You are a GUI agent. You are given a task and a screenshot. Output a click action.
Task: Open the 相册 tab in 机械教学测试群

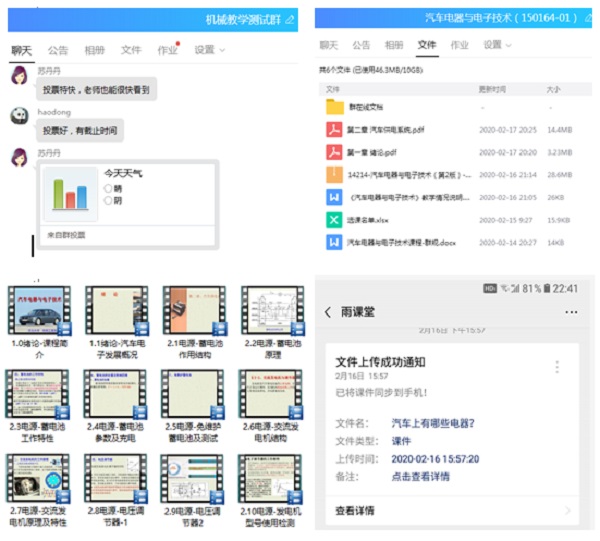pos(94,49)
